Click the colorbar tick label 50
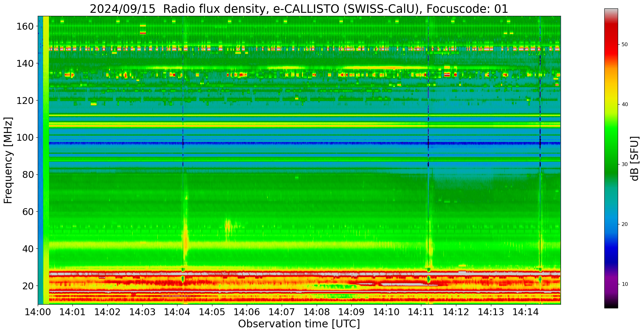 pyautogui.click(x=624, y=45)
